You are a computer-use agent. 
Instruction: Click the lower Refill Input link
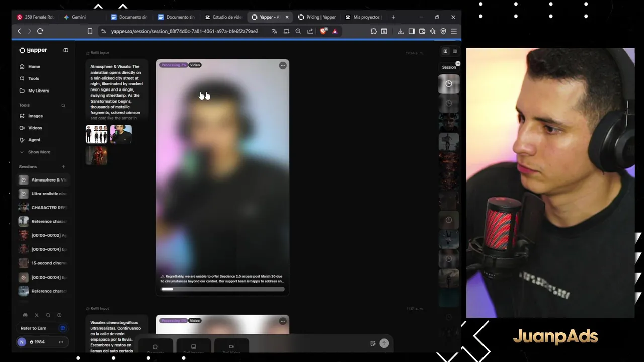98,309
